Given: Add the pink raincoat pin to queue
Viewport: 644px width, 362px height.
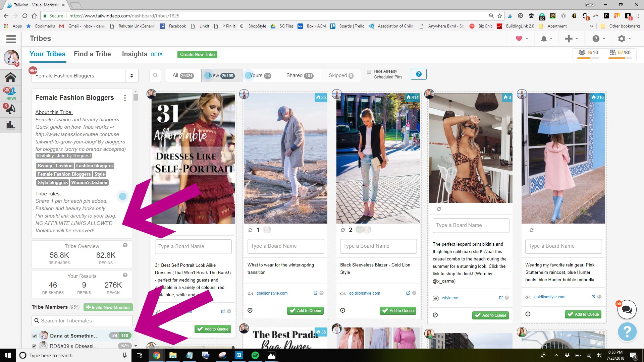Looking at the screenshot, I should (x=583, y=314).
